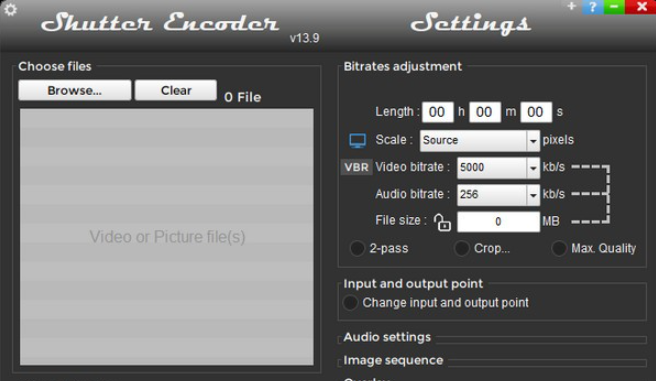This screenshot has height=381, width=656.
Task: Open the Video bitrate dropdown arrow
Action: (533, 168)
